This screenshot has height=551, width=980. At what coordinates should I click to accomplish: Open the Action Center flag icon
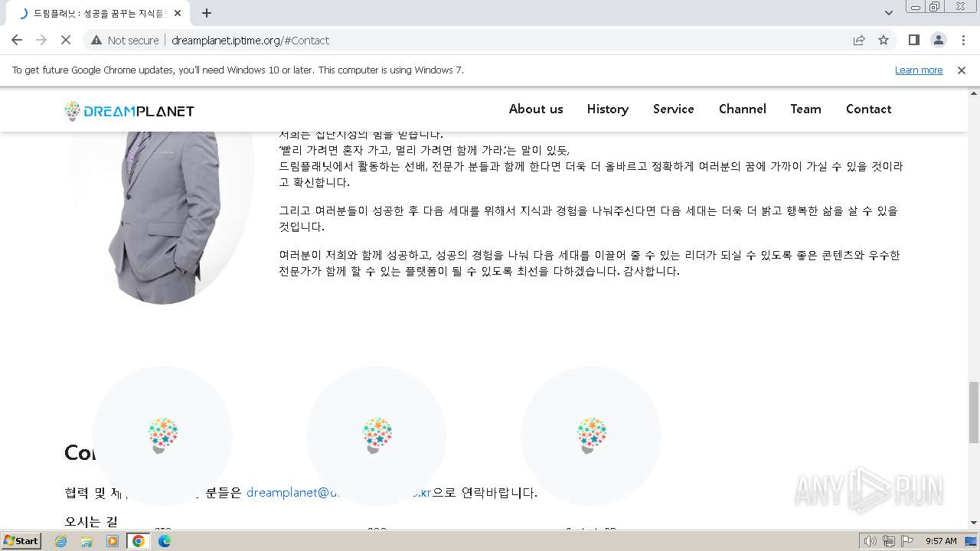point(907,541)
